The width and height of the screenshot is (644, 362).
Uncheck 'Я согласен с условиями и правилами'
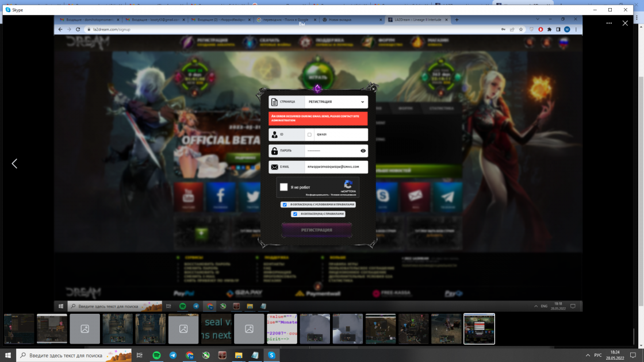(285, 205)
